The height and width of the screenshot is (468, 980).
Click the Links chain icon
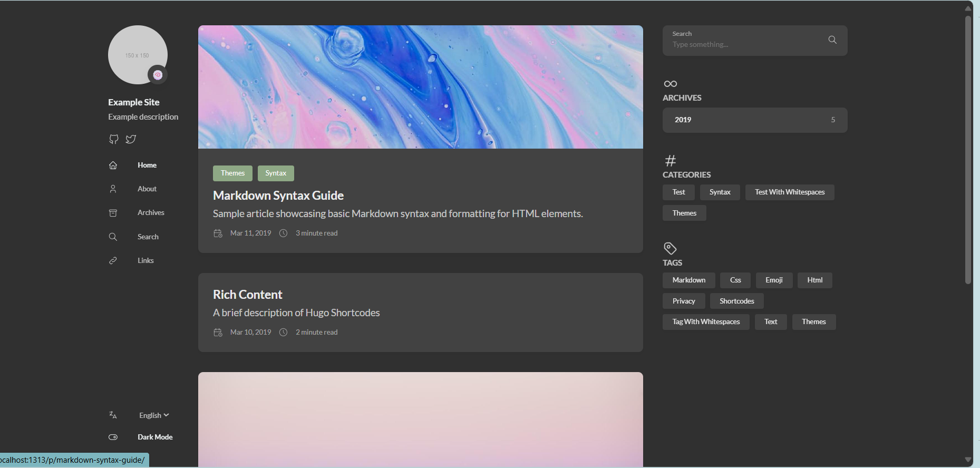113,261
